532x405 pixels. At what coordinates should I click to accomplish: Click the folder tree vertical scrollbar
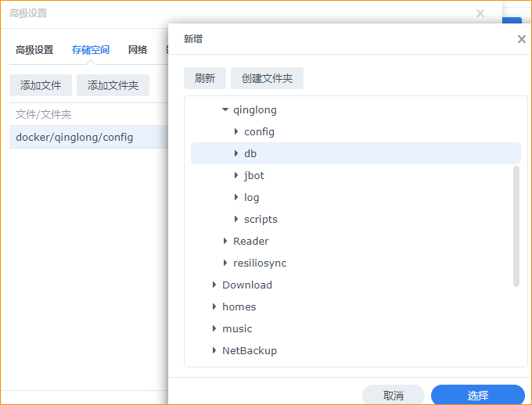516,227
